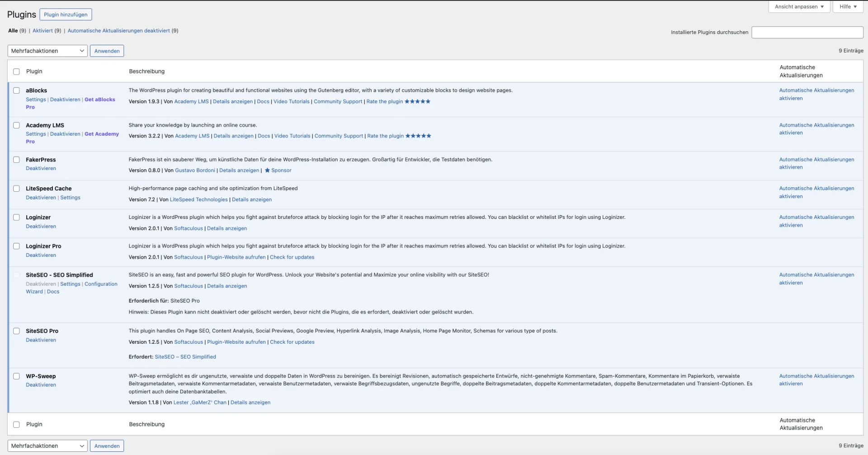Deactivate the Loginizer plugin

41,227
